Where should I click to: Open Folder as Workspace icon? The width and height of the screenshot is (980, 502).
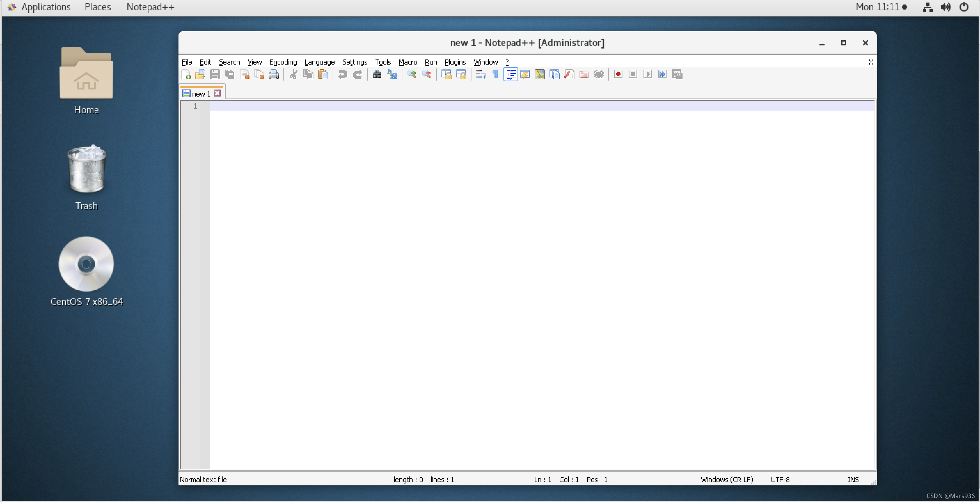tap(584, 75)
